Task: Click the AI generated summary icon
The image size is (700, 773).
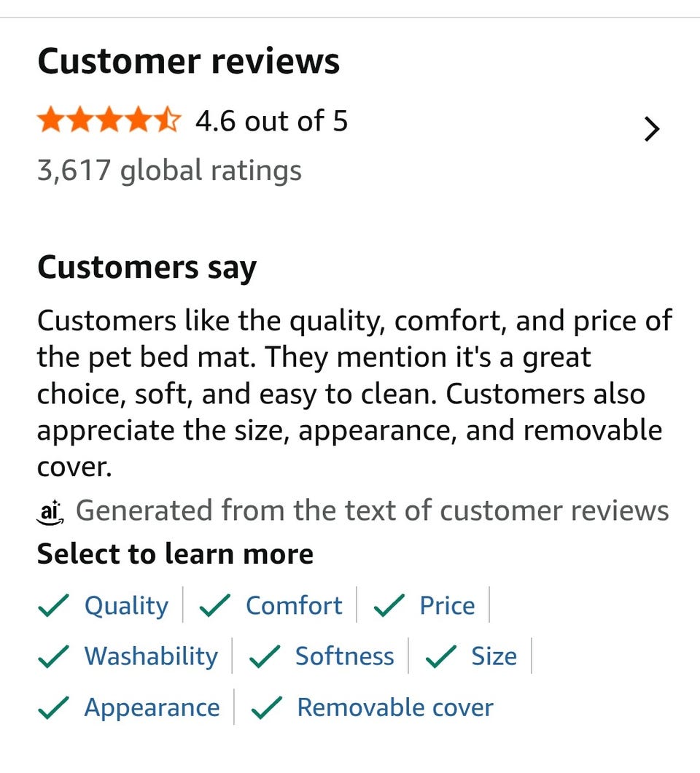Action: (x=50, y=511)
